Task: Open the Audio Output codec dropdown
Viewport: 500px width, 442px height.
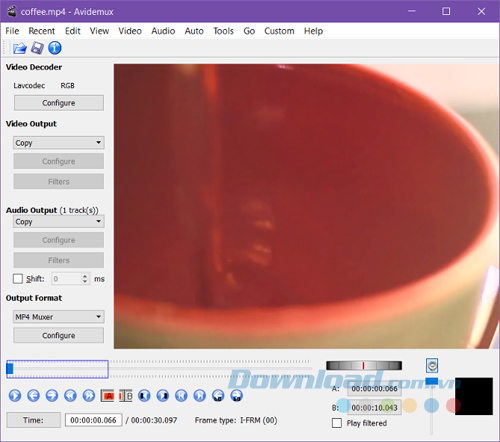Action: tap(59, 222)
